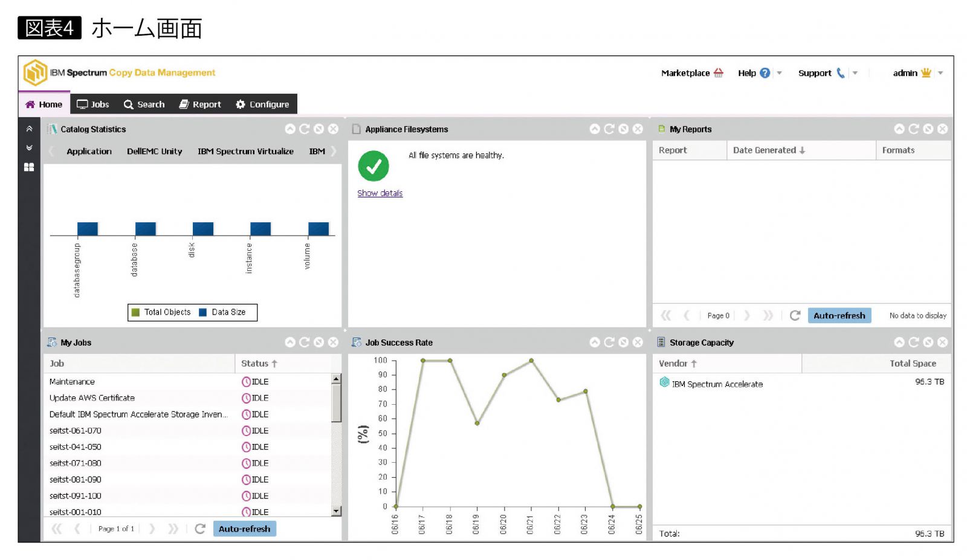Open the admin user dropdown

pos(940,73)
